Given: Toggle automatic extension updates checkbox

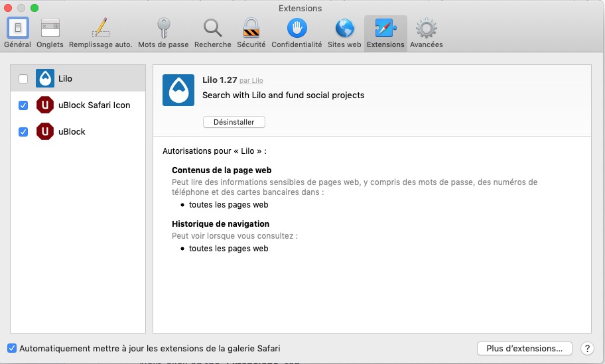Looking at the screenshot, I should pos(12,348).
